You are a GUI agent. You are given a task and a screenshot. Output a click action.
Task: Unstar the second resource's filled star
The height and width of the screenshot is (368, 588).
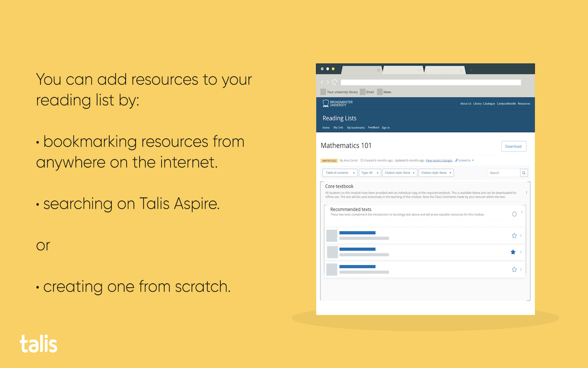(513, 252)
